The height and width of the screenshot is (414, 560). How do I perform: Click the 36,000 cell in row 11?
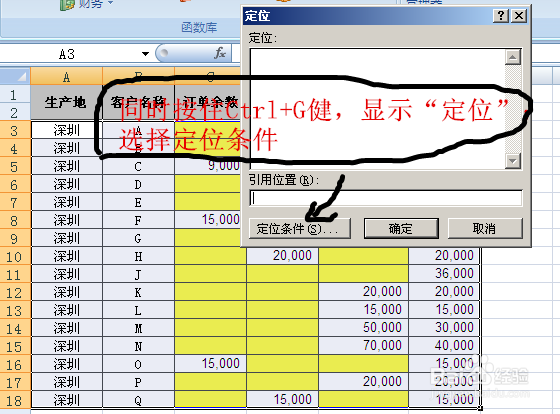coord(444,274)
